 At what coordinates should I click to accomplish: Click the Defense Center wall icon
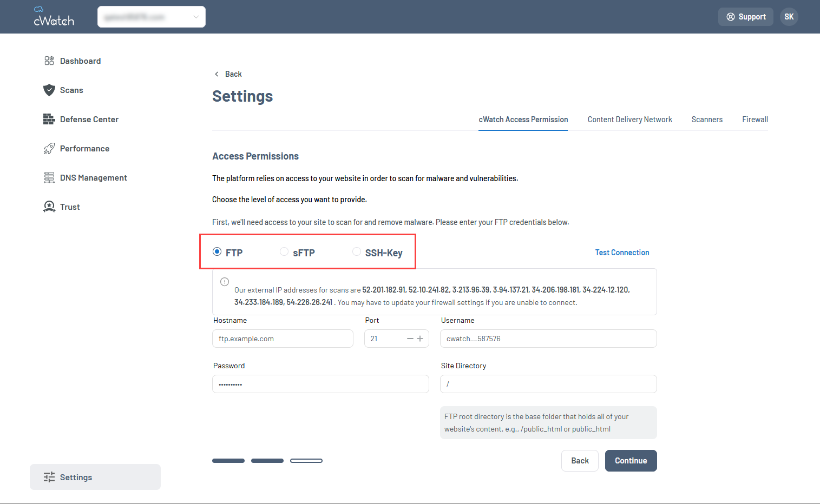point(49,119)
